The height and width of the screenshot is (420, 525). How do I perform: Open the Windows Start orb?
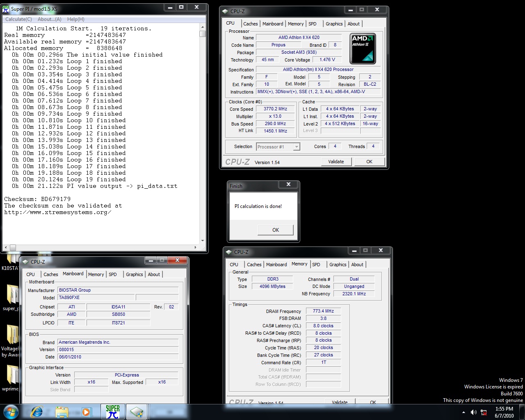coord(11,411)
